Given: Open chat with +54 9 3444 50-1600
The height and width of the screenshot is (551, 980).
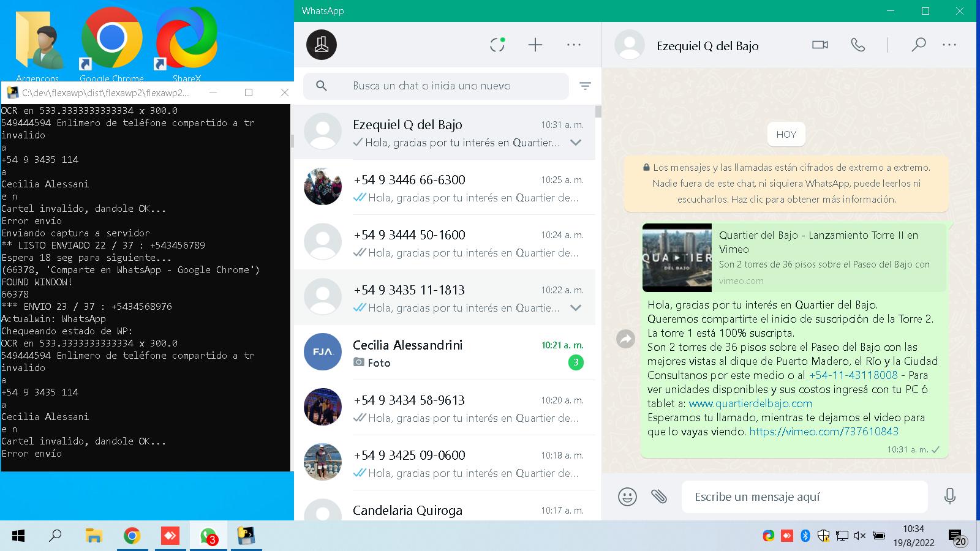Looking at the screenshot, I should [x=444, y=242].
